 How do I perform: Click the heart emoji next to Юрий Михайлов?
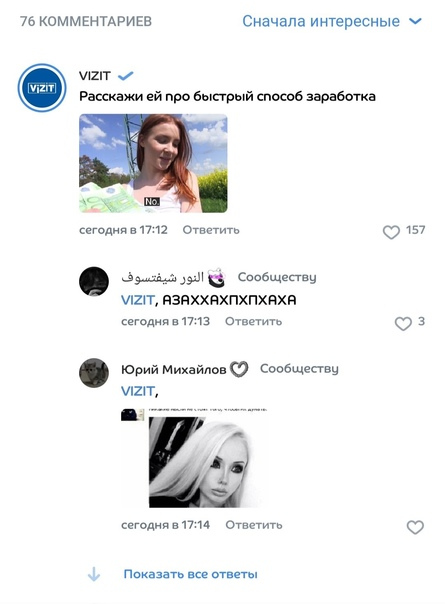239,369
